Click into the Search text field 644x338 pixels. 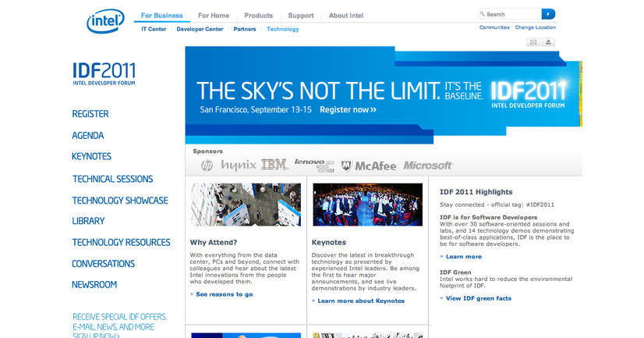[x=511, y=14]
